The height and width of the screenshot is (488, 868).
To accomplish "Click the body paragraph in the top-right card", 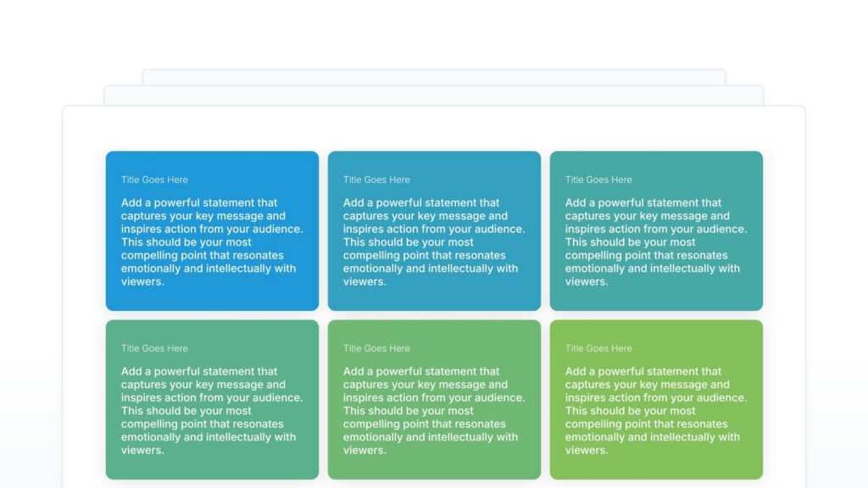I will (655, 242).
